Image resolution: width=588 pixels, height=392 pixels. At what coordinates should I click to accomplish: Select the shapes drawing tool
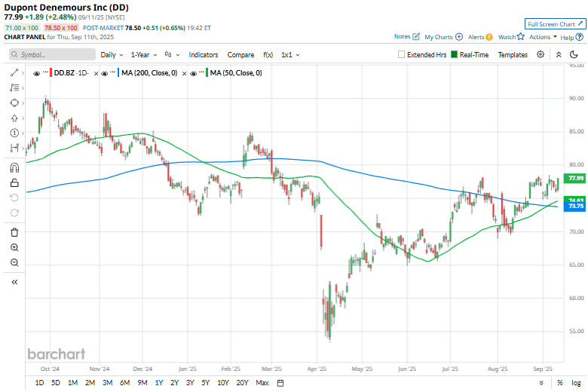point(14,103)
